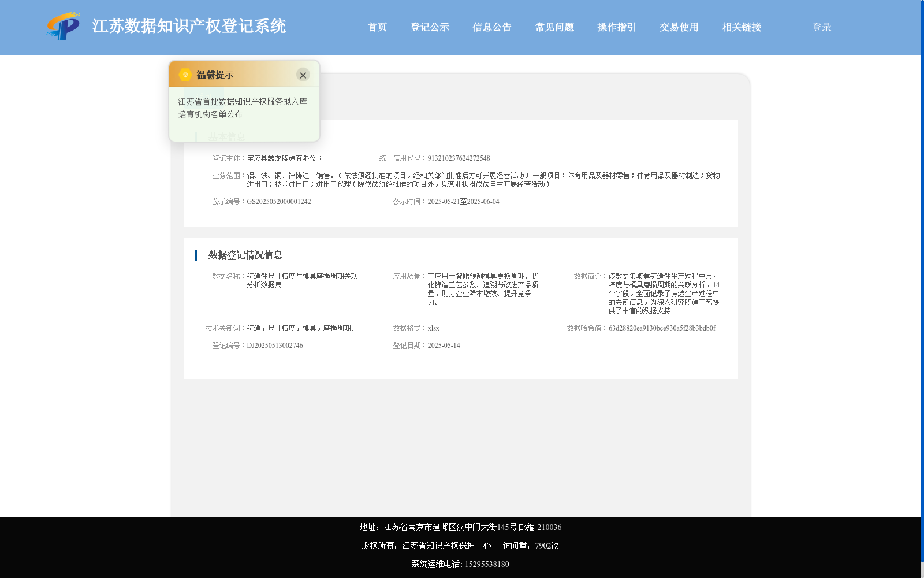Click publicity period 2025-05-21至2025-06-04

(x=463, y=202)
